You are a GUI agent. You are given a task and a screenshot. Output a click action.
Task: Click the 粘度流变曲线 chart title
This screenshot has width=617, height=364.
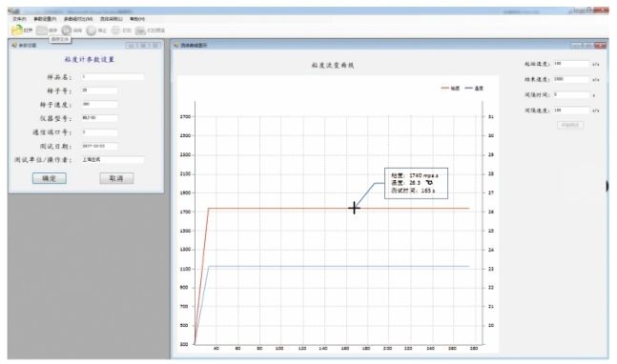(x=333, y=65)
